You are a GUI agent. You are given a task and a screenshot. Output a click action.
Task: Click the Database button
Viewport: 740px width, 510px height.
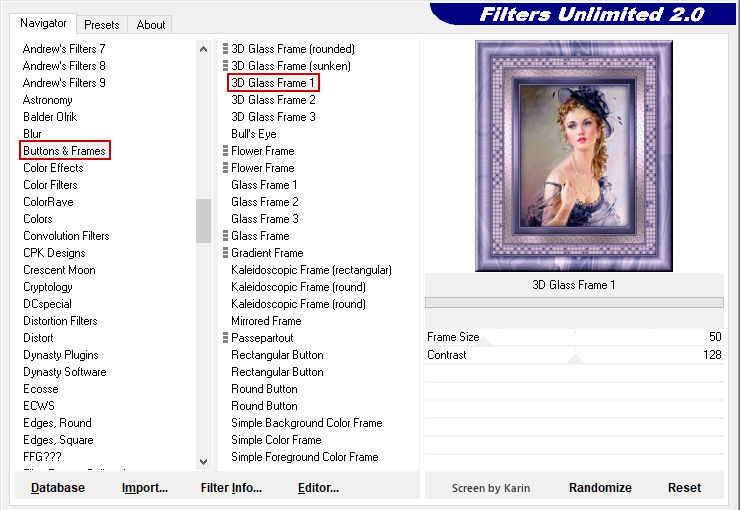click(58, 488)
